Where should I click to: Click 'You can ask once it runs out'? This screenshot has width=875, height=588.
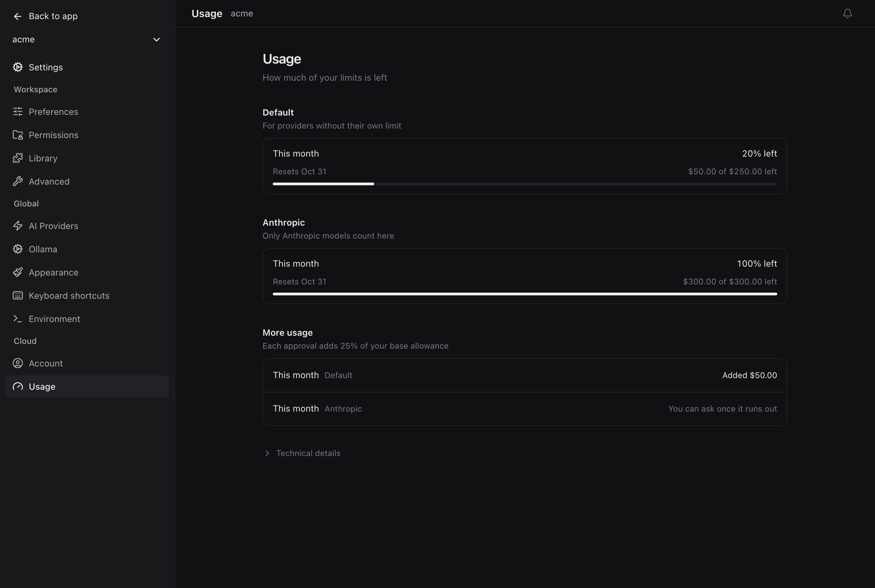723,409
